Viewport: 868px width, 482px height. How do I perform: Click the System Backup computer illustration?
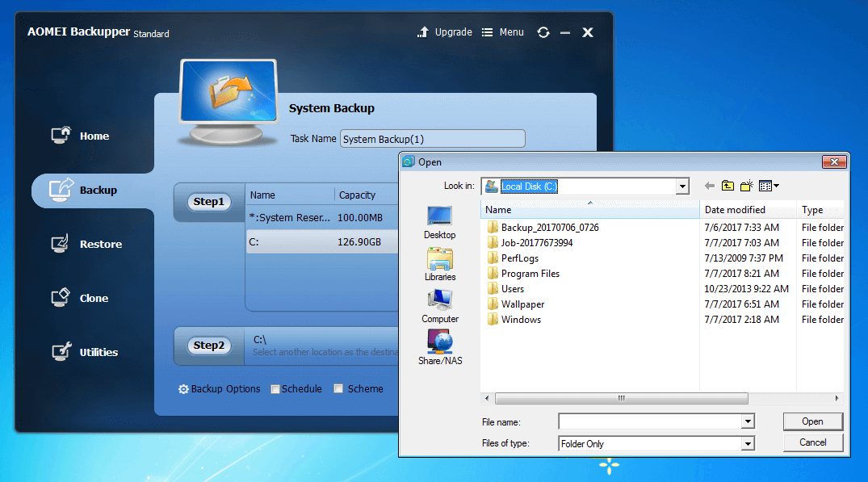[228, 103]
